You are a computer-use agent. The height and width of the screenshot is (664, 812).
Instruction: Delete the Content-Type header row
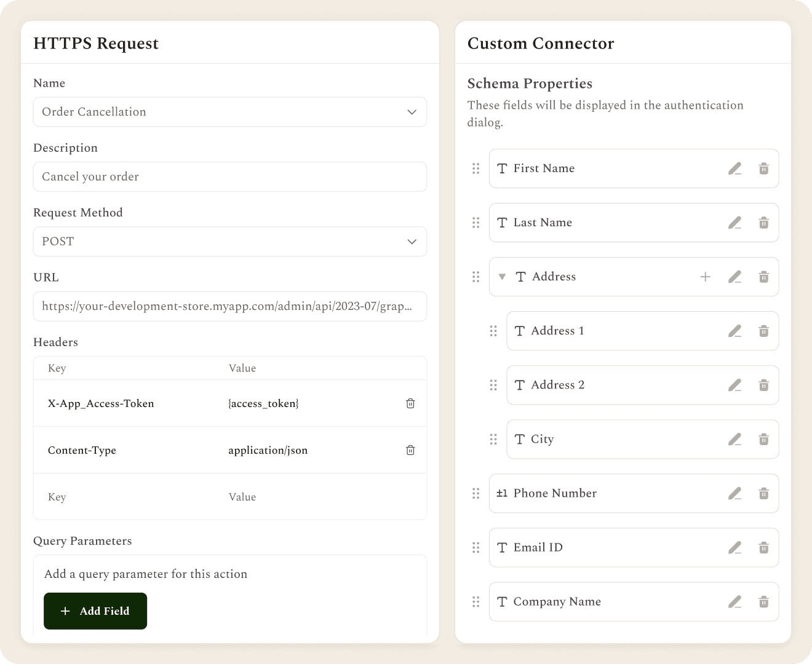(410, 450)
